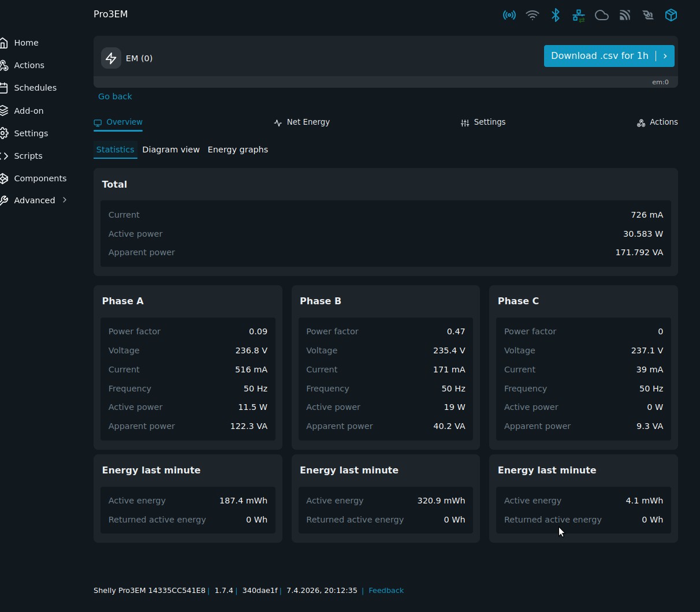The image size is (700, 612).
Task: Open the Ethernet network status icon
Action: (x=578, y=15)
